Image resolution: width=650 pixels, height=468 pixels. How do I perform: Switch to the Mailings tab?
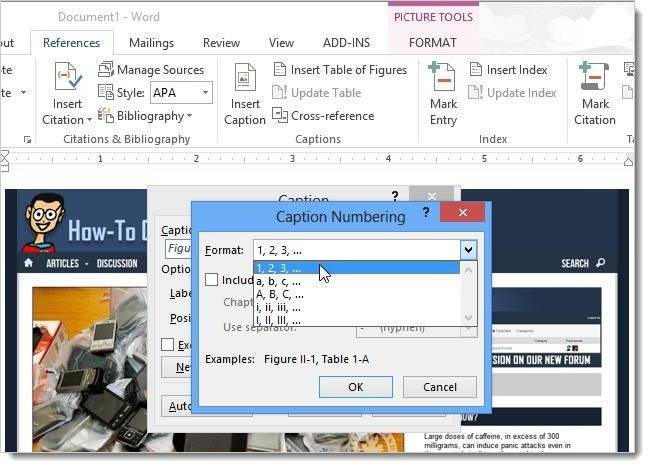[151, 43]
